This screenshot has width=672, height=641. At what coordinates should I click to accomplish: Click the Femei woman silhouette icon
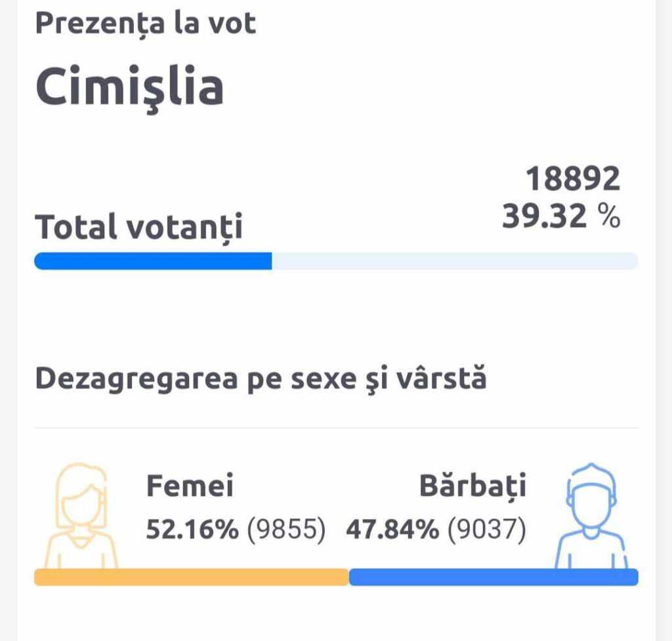coord(81,516)
